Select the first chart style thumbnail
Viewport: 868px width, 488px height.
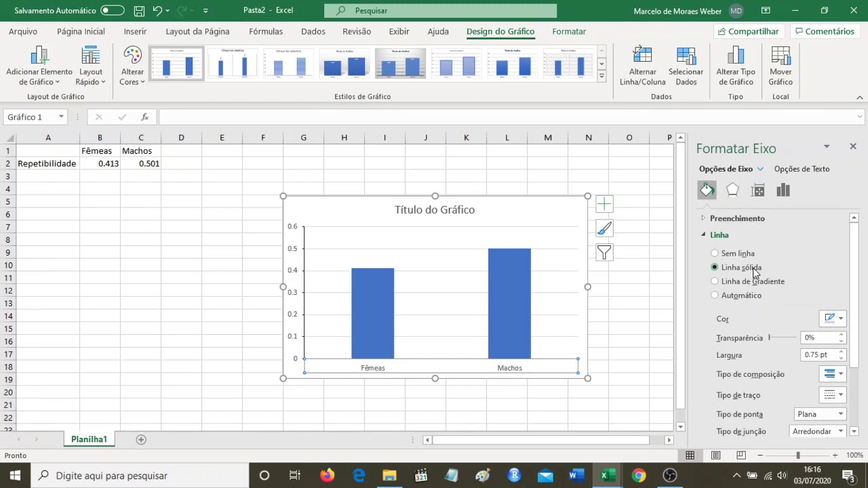[x=176, y=64]
